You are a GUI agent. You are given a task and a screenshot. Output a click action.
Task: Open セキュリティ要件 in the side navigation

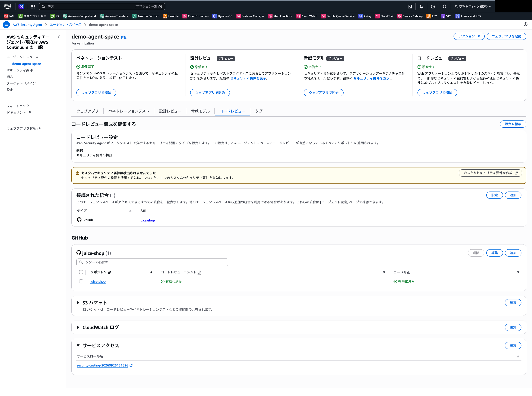tap(19, 70)
